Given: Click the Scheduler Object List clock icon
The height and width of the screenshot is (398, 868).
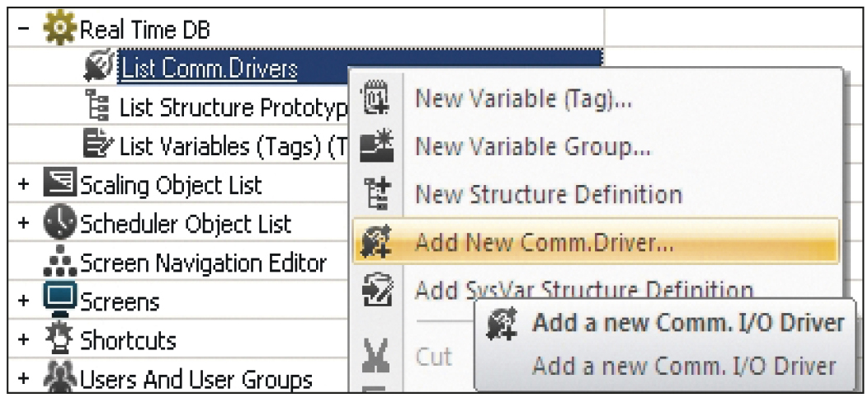Looking at the screenshot, I should 59,222.
